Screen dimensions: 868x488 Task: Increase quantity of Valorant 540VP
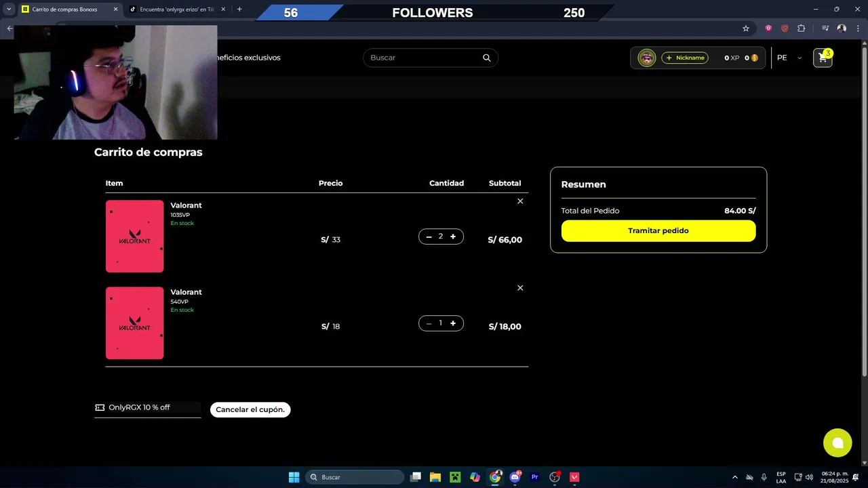tap(453, 323)
